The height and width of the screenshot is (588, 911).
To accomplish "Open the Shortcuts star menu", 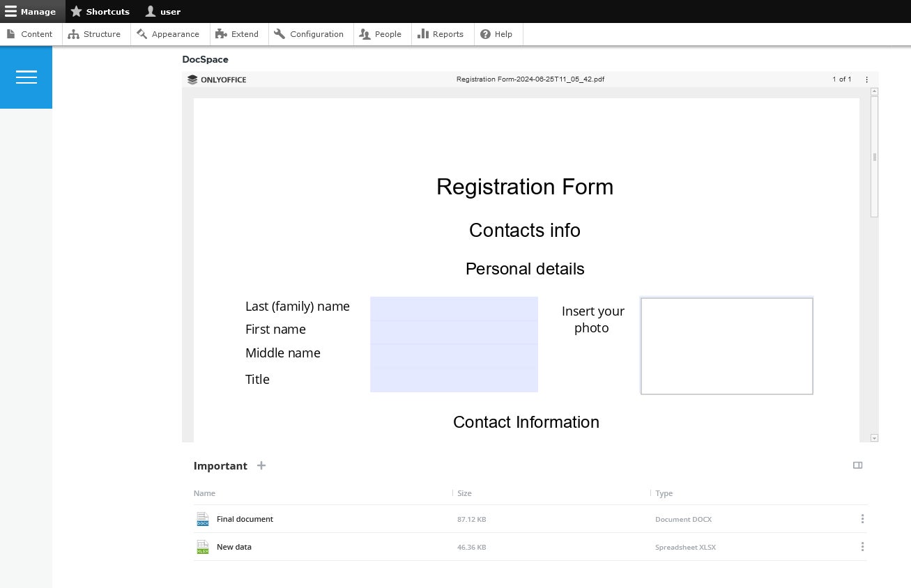I will [100, 11].
